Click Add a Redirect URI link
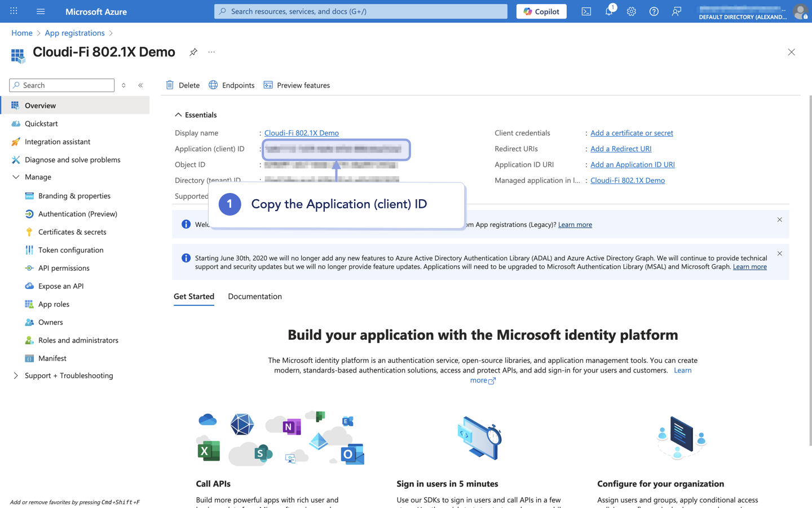 621,149
